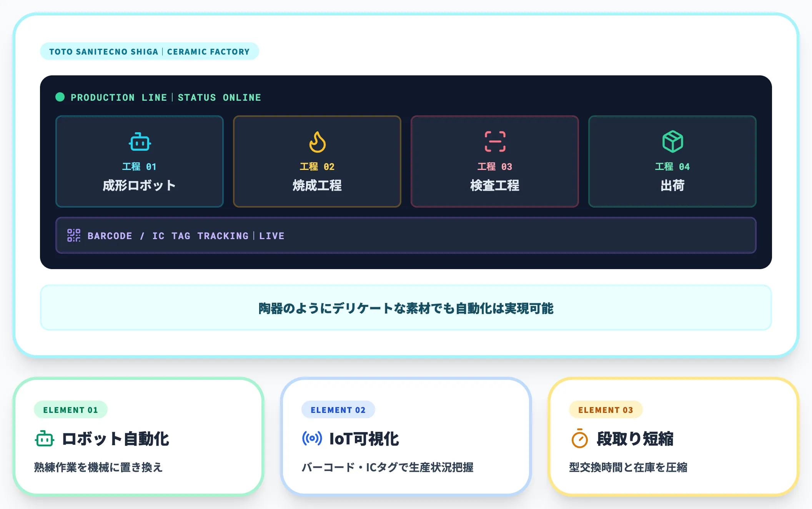Toggle the green STATUS ONLINE indicator dot
Image resolution: width=812 pixels, height=509 pixels.
[60, 97]
